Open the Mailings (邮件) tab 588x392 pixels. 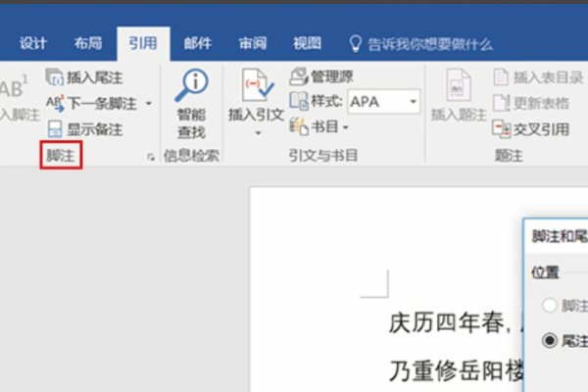(198, 43)
